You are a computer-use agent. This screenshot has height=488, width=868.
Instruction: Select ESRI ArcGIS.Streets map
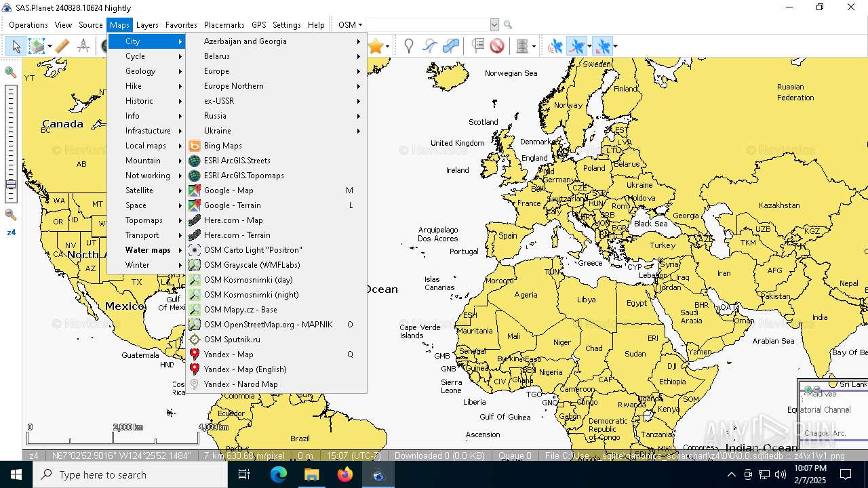tap(276, 161)
